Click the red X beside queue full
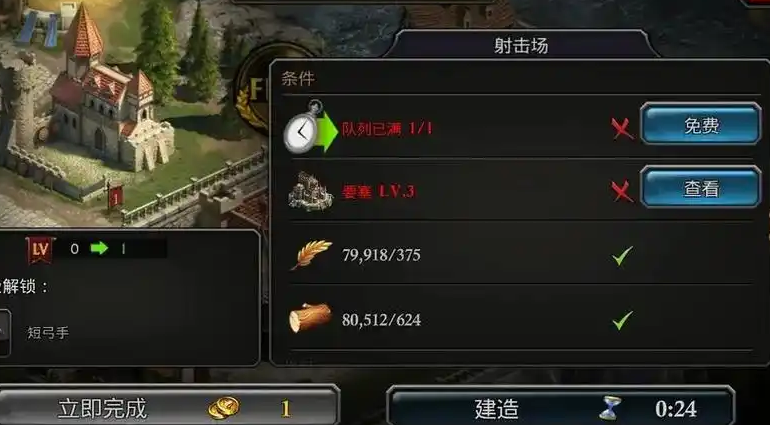Image resolution: width=770 pixels, height=425 pixels. pos(622,129)
